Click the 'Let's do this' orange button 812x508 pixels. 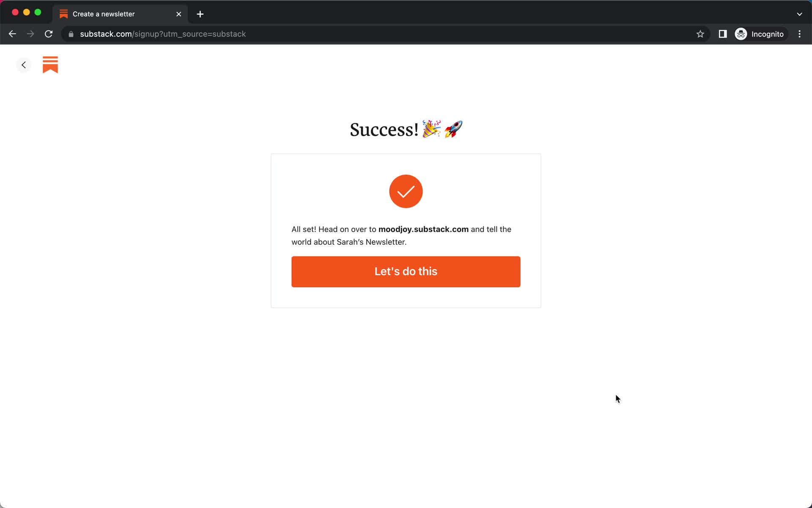pos(406,271)
